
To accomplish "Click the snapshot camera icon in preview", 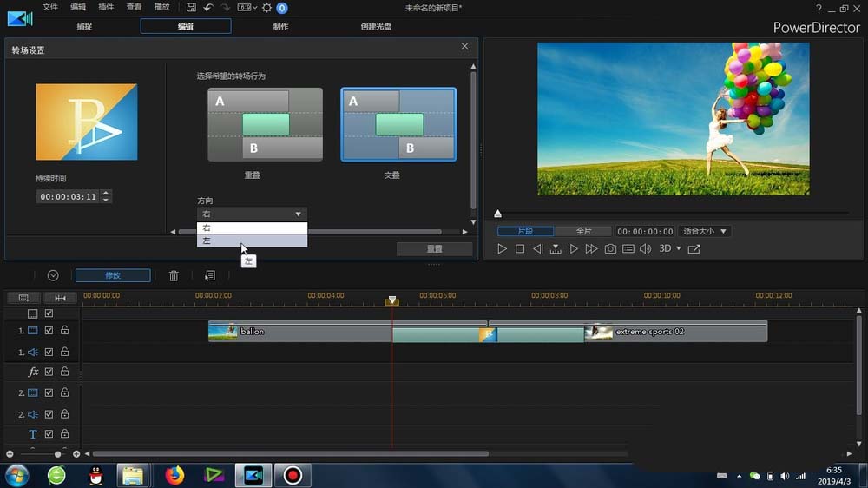I will (x=610, y=249).
